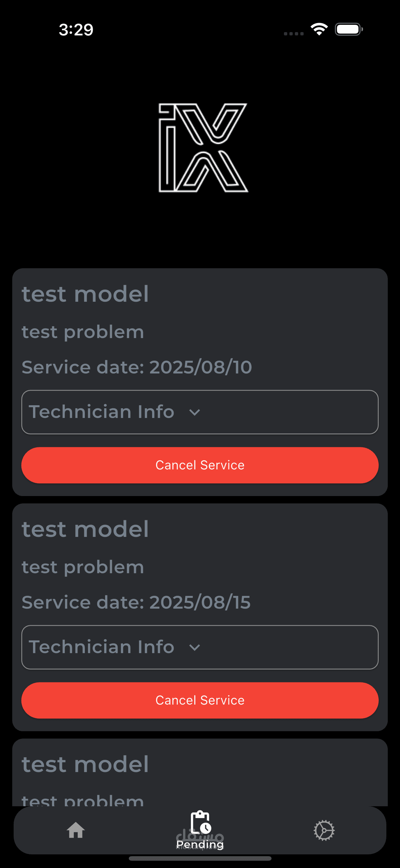
Task: Tap the Wi-Fi status icon
Action: (319, 29)
